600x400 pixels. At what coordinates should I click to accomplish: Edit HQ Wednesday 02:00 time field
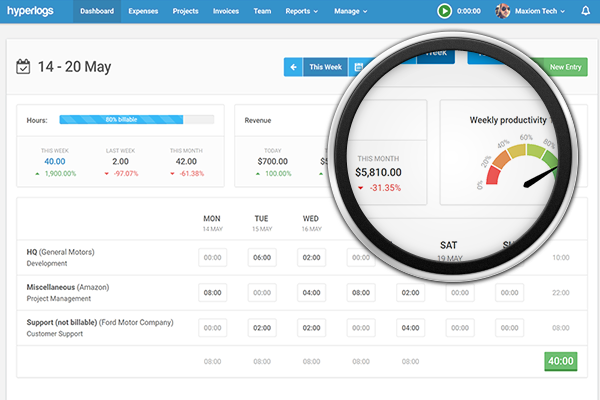(311, 257)
